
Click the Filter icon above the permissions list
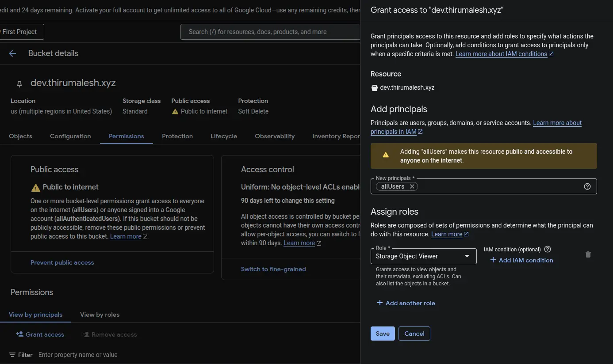pos(11,355)
